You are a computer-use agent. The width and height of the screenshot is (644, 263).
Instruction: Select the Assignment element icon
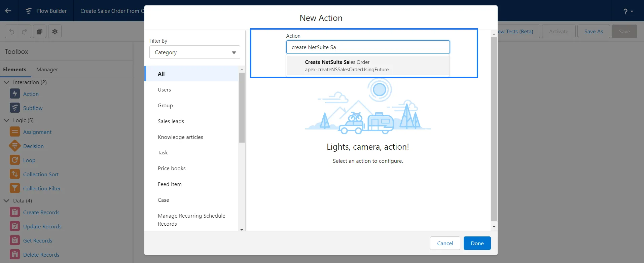click(15, 131)
